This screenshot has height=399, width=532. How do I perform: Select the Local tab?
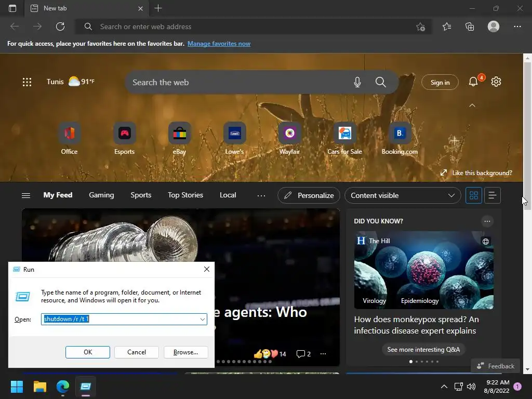(x=228, y=195)
